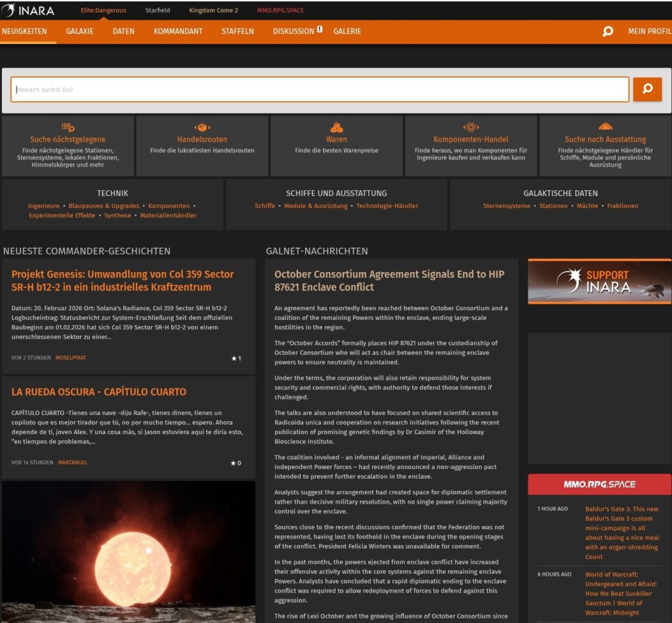Click the Suche nächstgelegene icon
Screen dimensions: 672x623
[68, 127]
